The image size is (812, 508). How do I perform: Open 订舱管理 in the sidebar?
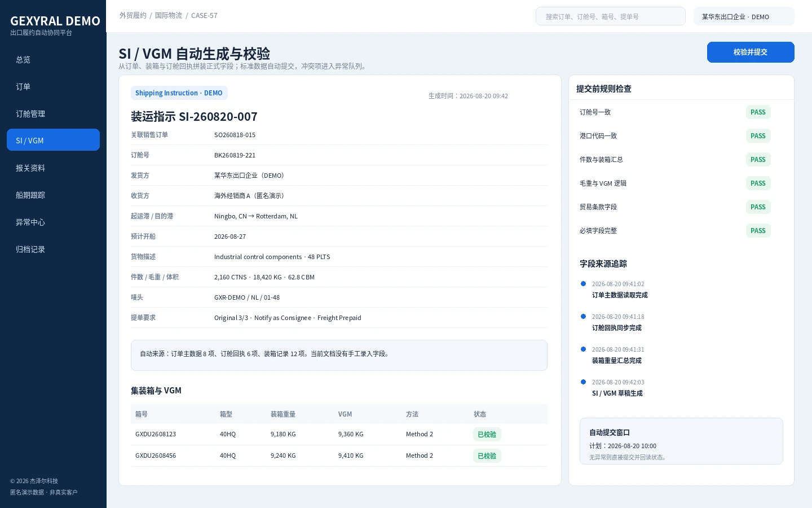pos(53,113)
